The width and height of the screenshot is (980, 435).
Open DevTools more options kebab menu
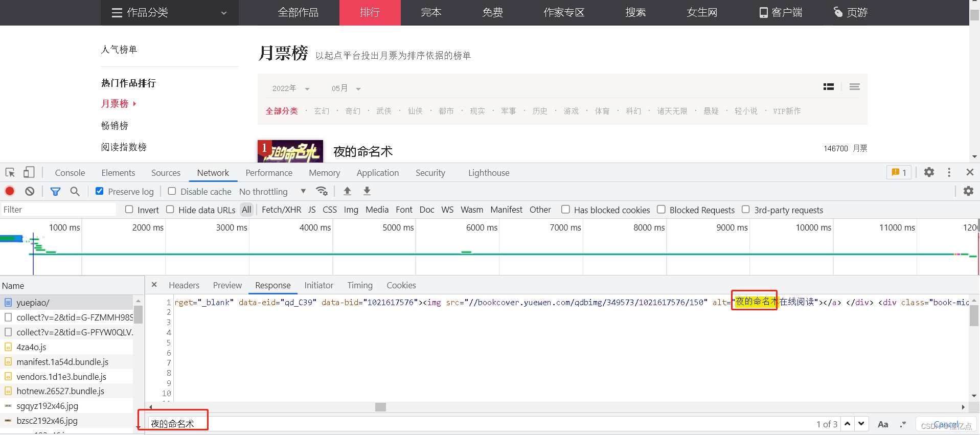coord(949,172)
